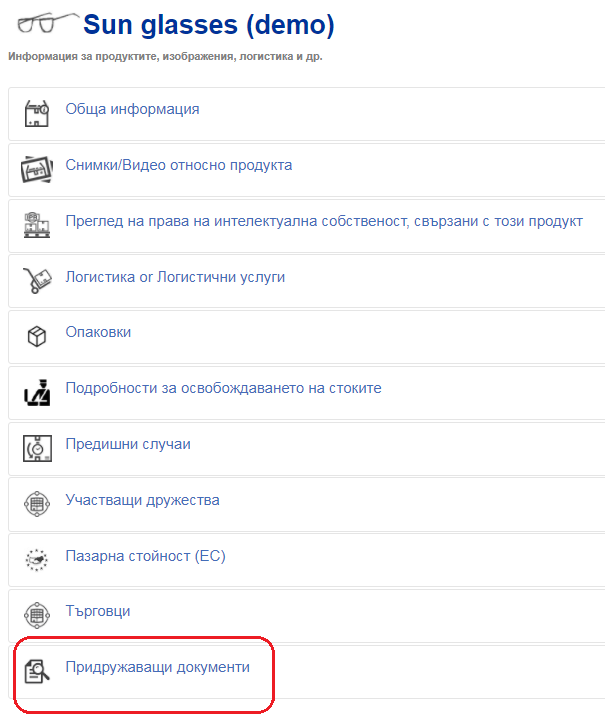
Task: Click the globe icon beside Участващи дружества
Action: [x=37, y=504]
